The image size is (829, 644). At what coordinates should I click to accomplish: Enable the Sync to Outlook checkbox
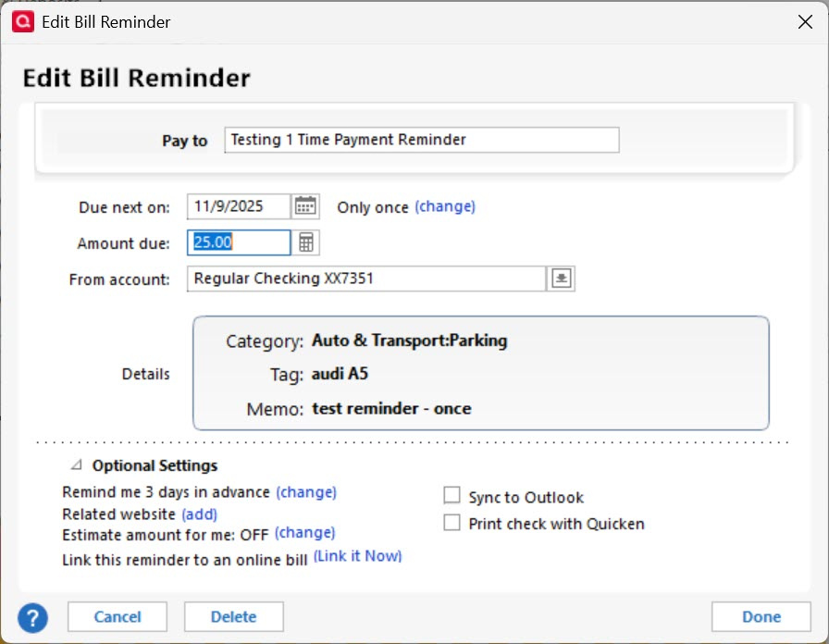click(452, 495)
